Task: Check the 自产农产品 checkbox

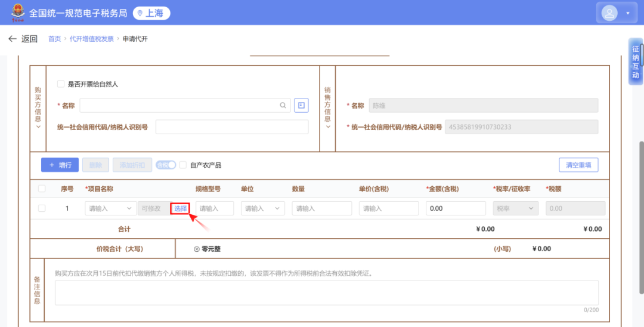Action: point(183,165)
